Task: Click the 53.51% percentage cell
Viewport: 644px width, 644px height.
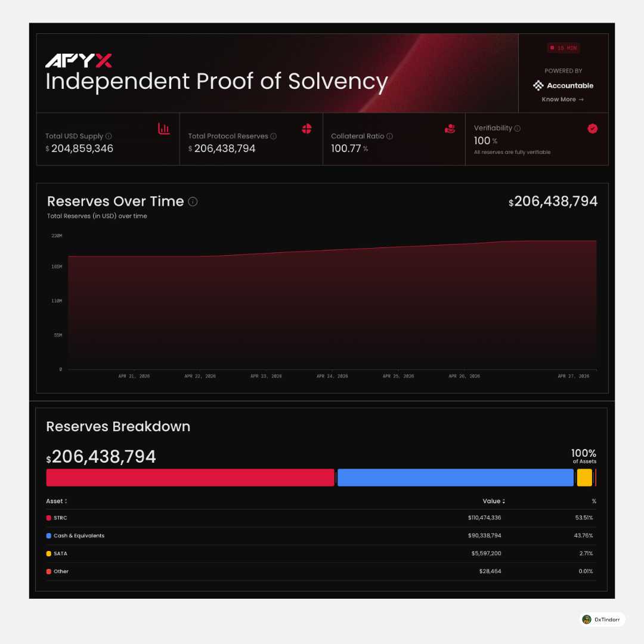Action: (584, 518)
